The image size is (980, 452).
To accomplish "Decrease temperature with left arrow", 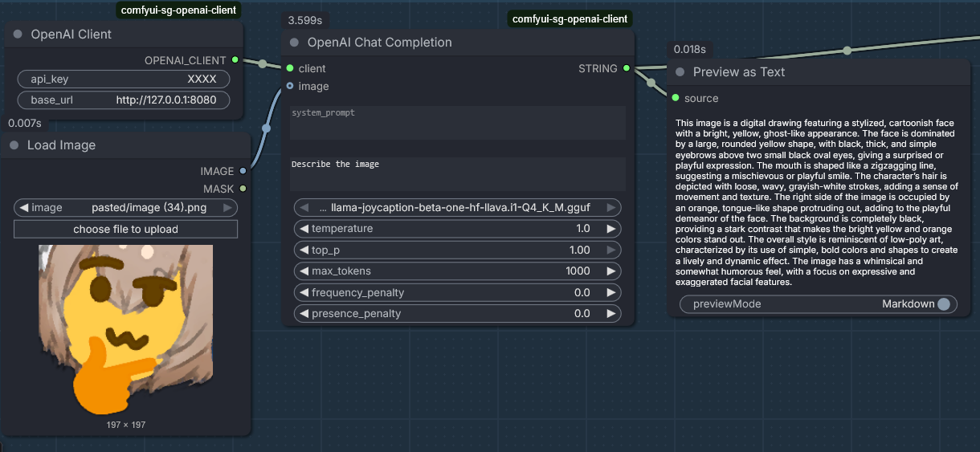I will (x=304, y=229).
